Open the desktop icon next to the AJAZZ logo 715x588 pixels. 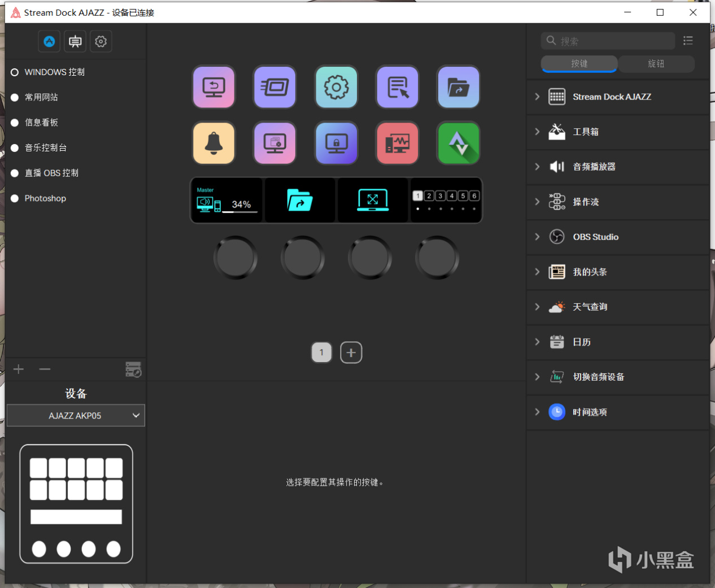[75, 41]
